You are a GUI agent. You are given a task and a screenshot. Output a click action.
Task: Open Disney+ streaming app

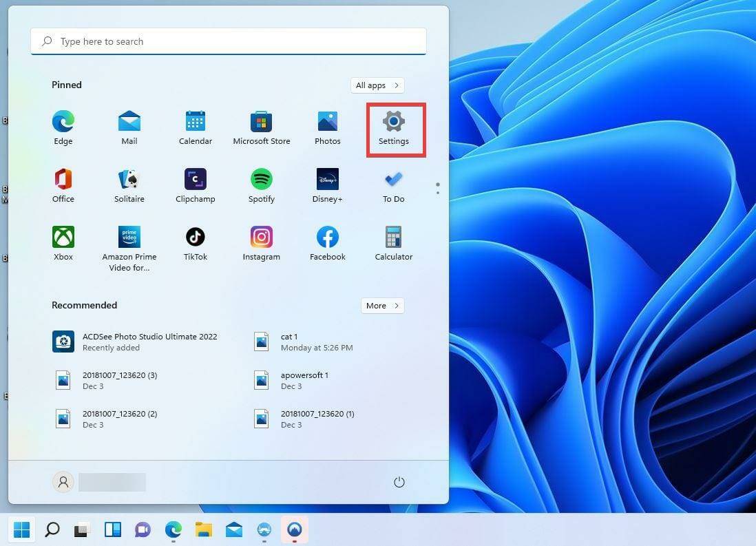327,178
